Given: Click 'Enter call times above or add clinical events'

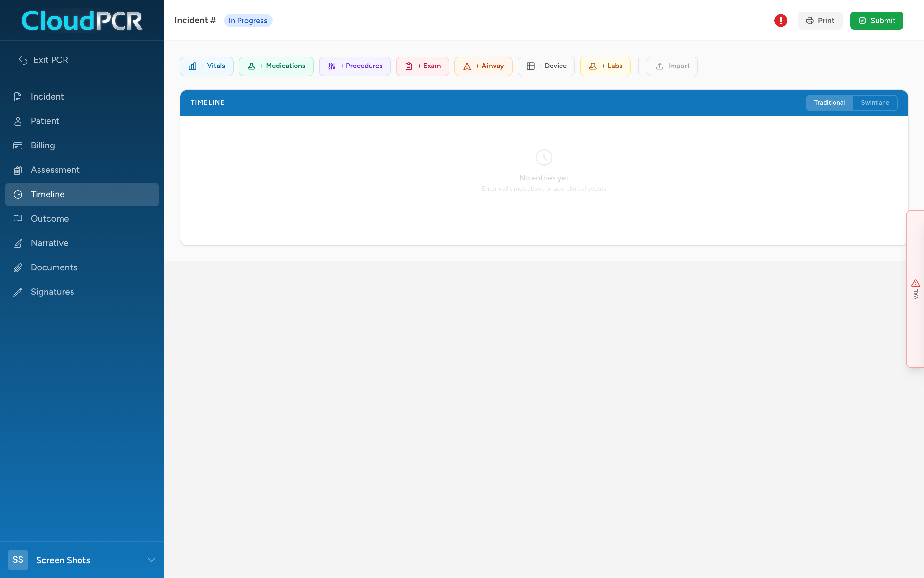Looking at the screenshot, I should click(x=544, y=189).
